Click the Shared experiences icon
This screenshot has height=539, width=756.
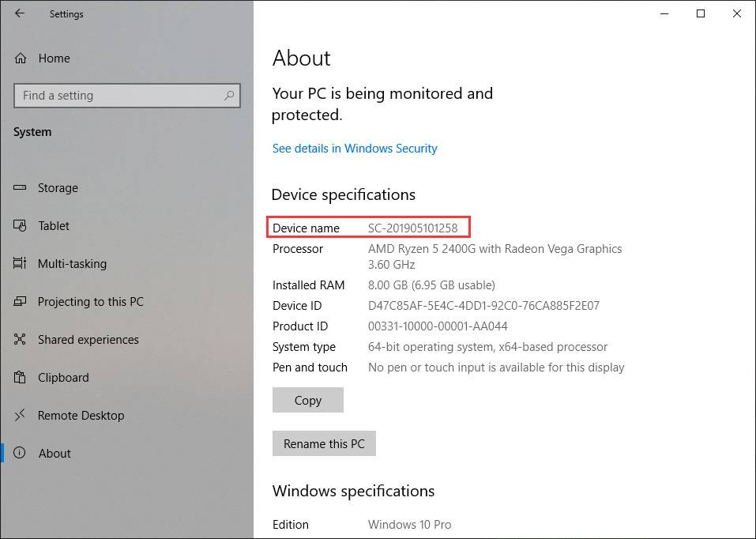[x=21, y=340]
